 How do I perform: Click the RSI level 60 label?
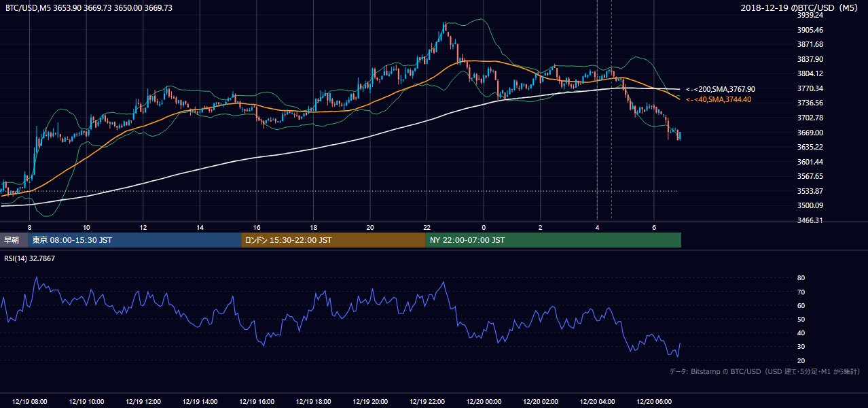(x=801, y=305)
